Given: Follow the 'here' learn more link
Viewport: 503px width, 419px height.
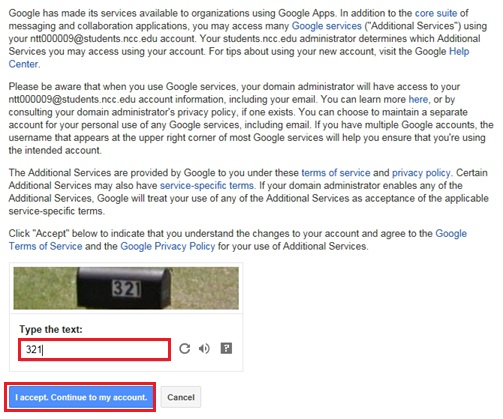Looking at the screenshot, I should 418,99.
